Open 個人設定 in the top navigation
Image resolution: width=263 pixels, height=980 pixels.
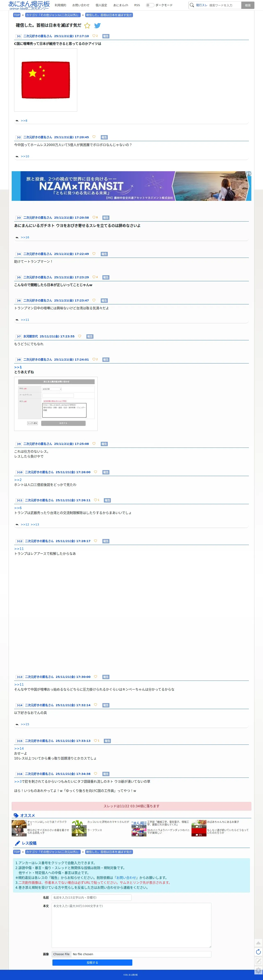(101, 5)
